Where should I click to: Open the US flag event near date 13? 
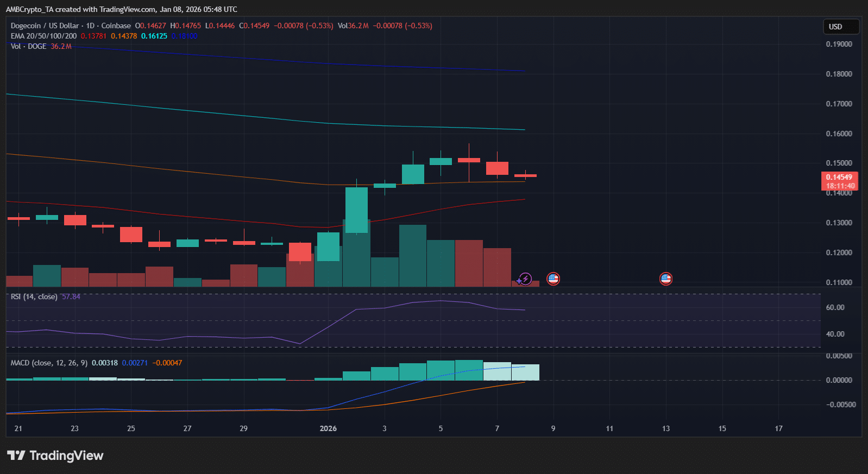[x=665, y=279]
